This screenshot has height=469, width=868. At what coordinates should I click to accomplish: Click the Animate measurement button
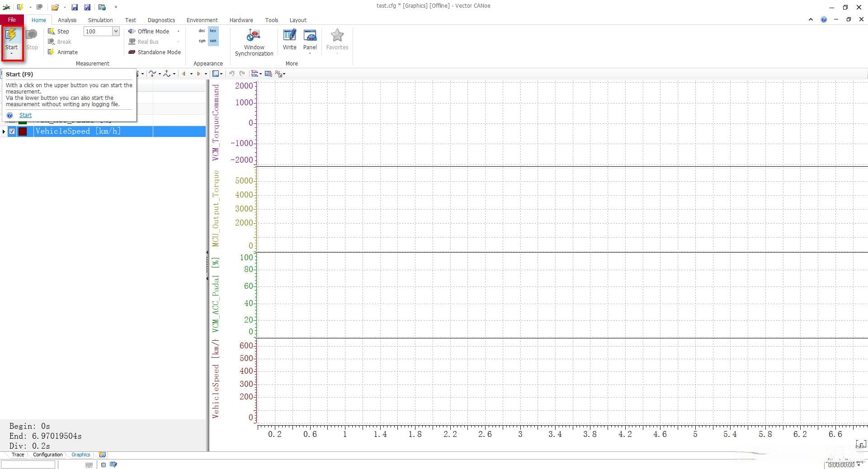click(62, 52)
